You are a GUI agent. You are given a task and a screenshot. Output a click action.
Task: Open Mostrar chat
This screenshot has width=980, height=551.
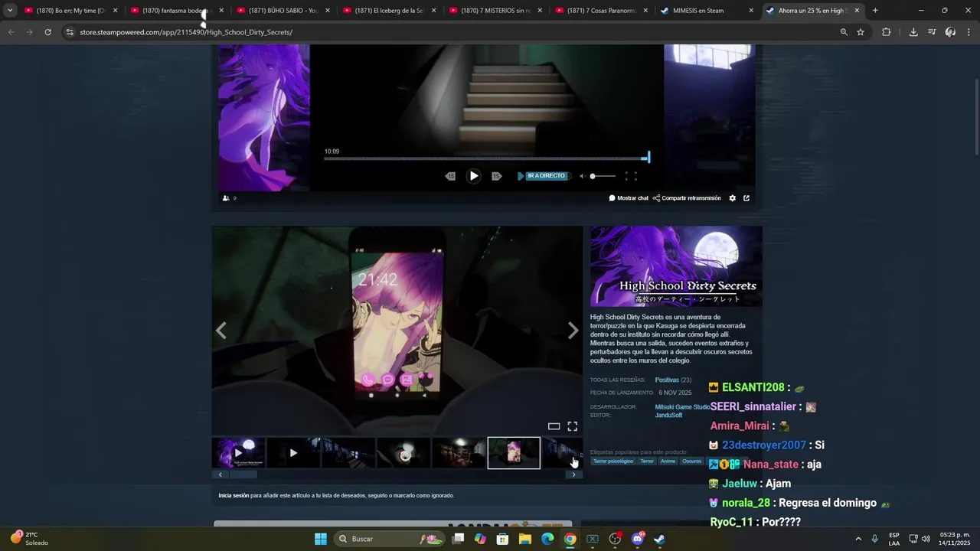(x=629, y=198)
